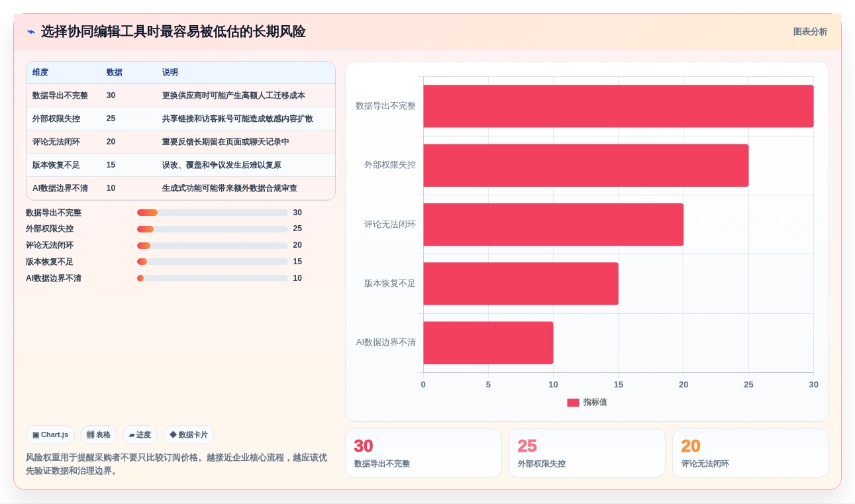
Task: Click the 评论无法闭环 chart bar
Action: point(554,225)
